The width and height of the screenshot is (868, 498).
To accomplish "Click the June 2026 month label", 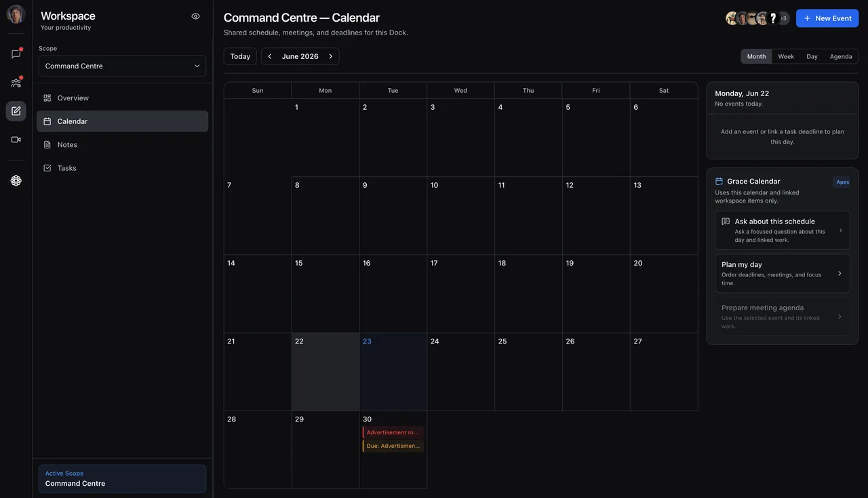I will point(300,56).
